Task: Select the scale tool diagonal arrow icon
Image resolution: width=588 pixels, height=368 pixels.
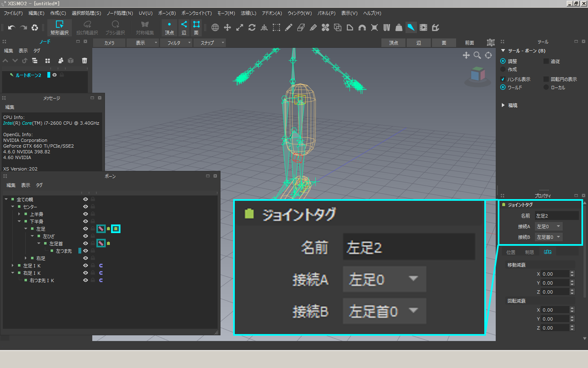Action: coord(240,27)
